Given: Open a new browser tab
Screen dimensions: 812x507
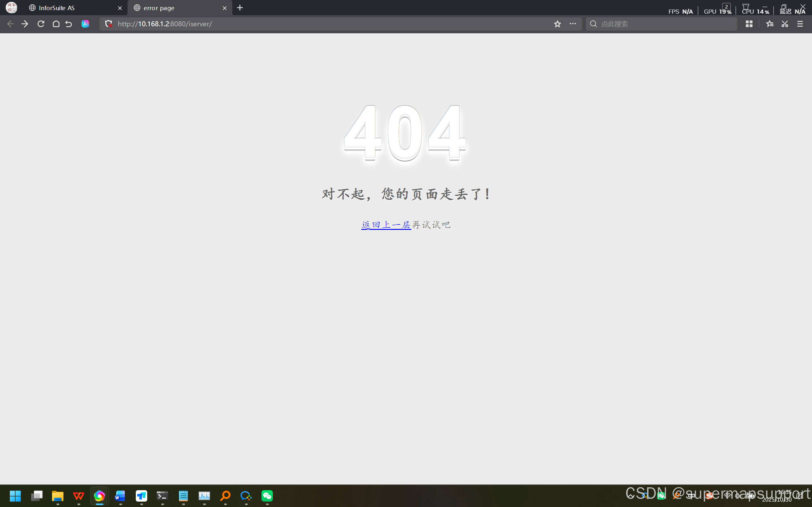Looking at the screenshot, I should (x=240, y=7).
